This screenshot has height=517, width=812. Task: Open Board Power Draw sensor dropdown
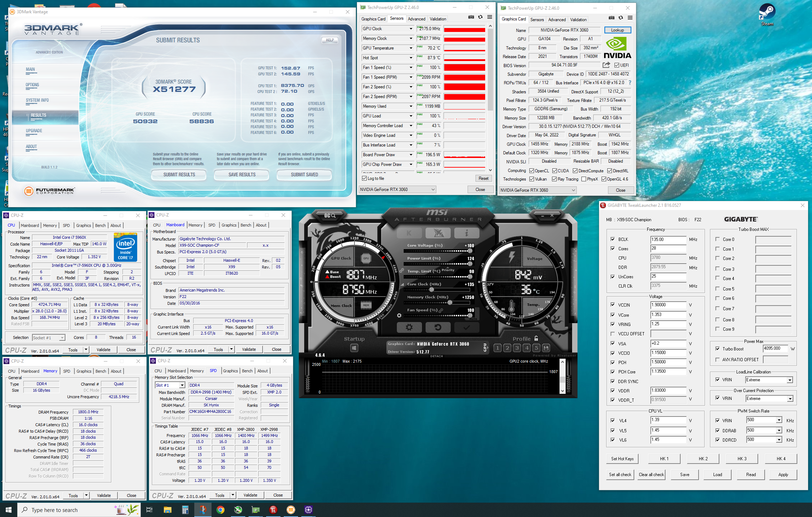pyautogui.click(x=411, y=155)
